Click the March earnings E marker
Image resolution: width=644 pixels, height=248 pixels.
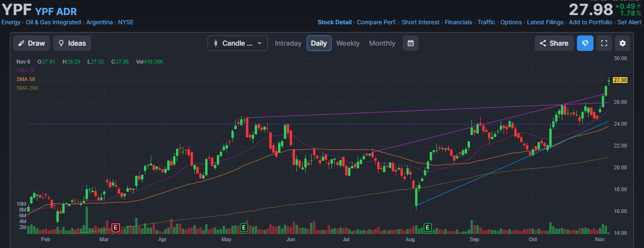tap(116, 227)
